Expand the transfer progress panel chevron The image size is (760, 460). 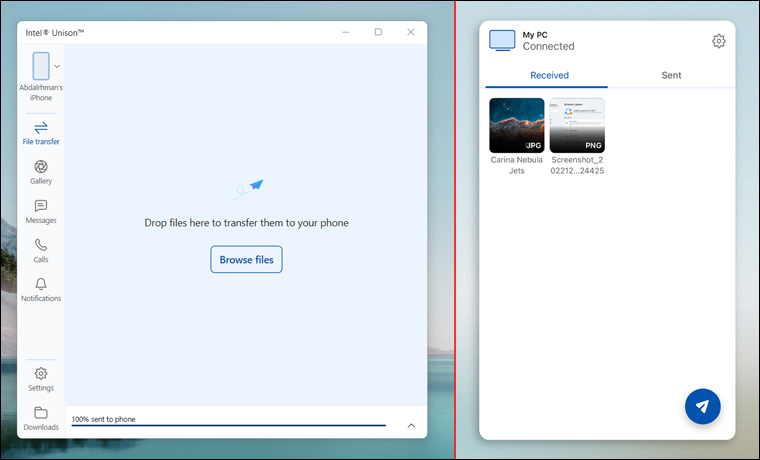[411, 425]
